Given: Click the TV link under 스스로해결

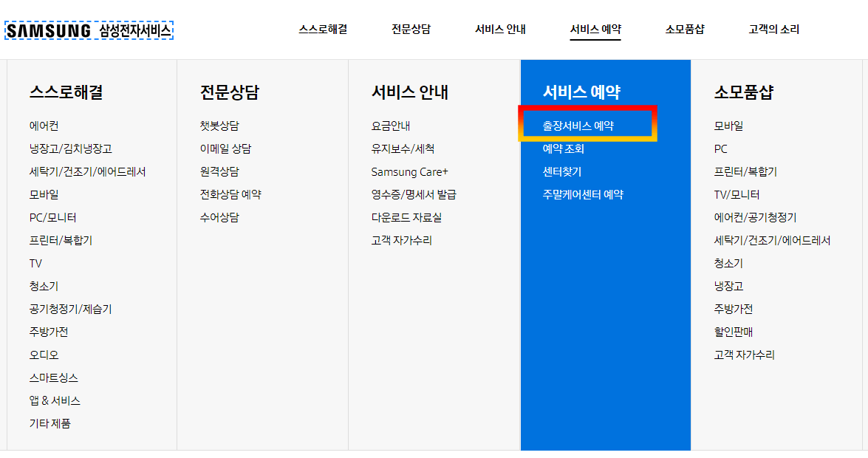Looking at the screenshot, I should (35, 263).
